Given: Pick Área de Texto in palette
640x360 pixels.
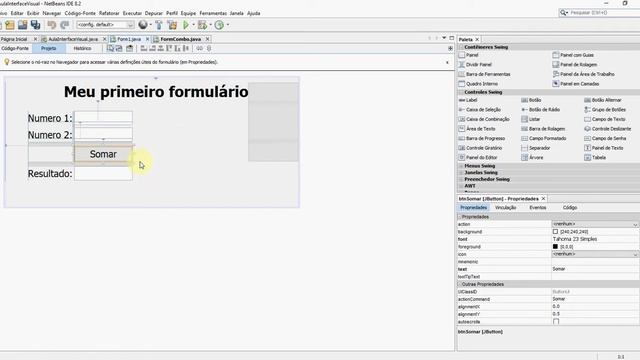Looking at the screenshot, I should (x=477, y=129).
